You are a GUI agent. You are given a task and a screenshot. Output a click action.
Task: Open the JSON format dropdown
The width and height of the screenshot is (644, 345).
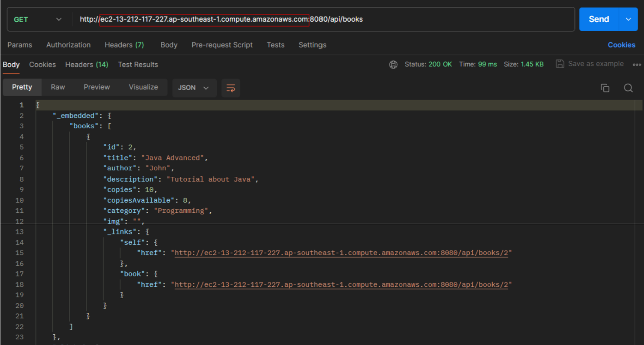pos(193,88)
